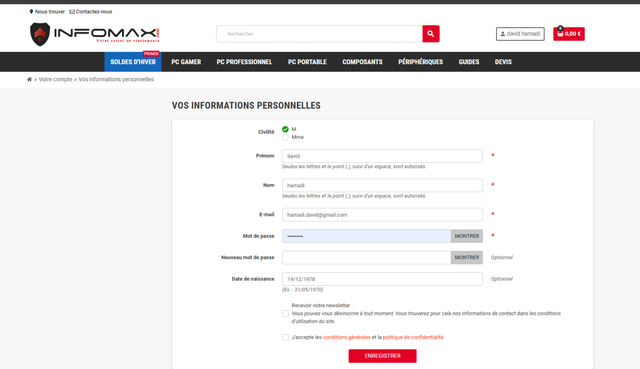Open Nous trouver location link
This screenshot has height=369, width=640.
(47, 12)
